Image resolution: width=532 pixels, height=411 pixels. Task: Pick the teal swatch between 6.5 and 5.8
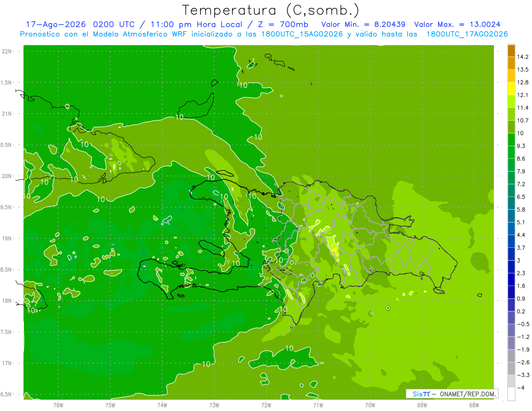[511, 203]
